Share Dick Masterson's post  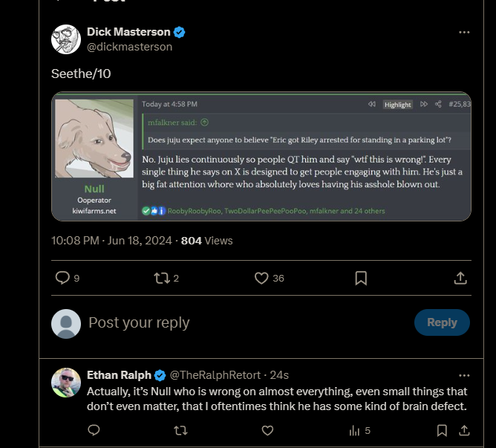(x=460, y=278)
